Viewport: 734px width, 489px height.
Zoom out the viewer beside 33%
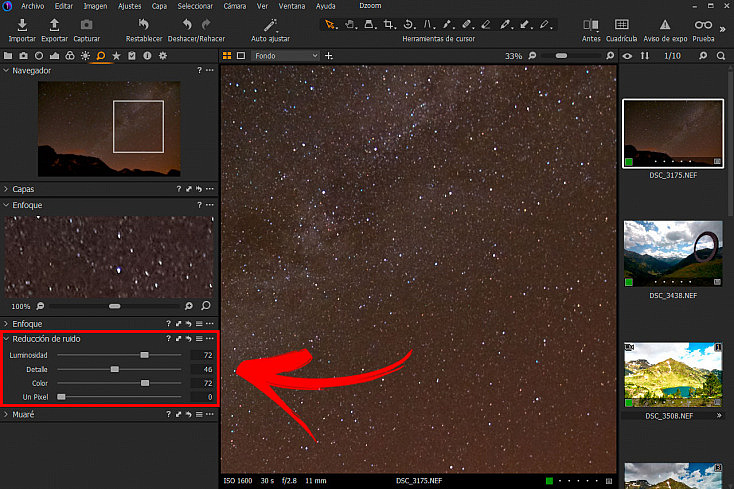point(532,56)
